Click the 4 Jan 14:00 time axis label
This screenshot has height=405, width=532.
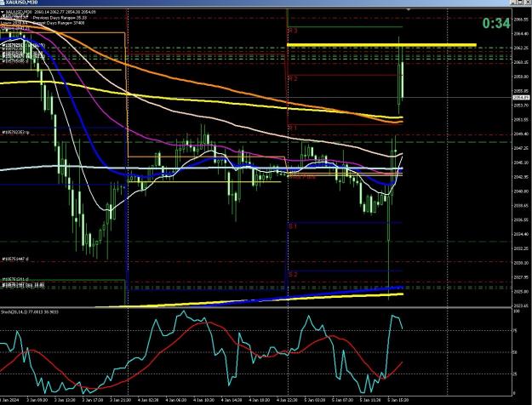(232, 400)
